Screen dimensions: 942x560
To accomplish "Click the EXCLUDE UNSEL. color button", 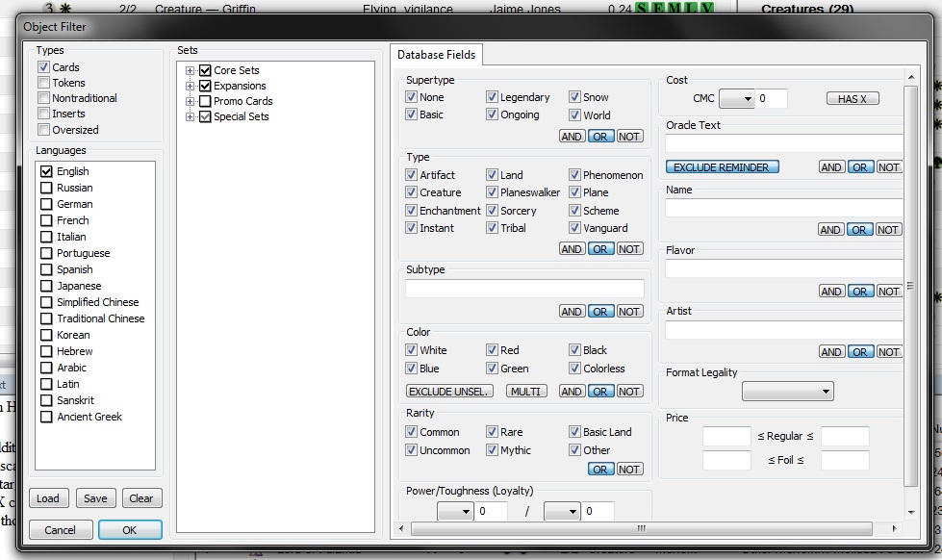I will (x=449, y=392).
